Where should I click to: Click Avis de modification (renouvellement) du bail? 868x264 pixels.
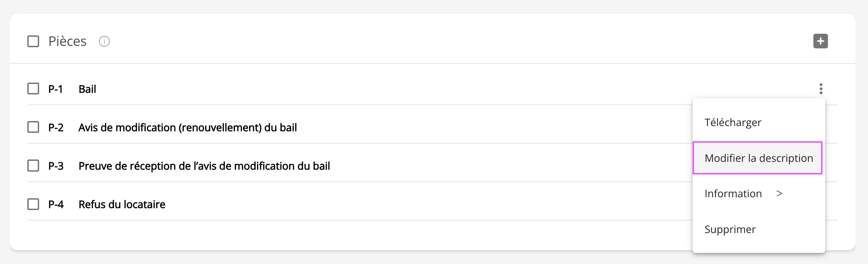(187, 127)
